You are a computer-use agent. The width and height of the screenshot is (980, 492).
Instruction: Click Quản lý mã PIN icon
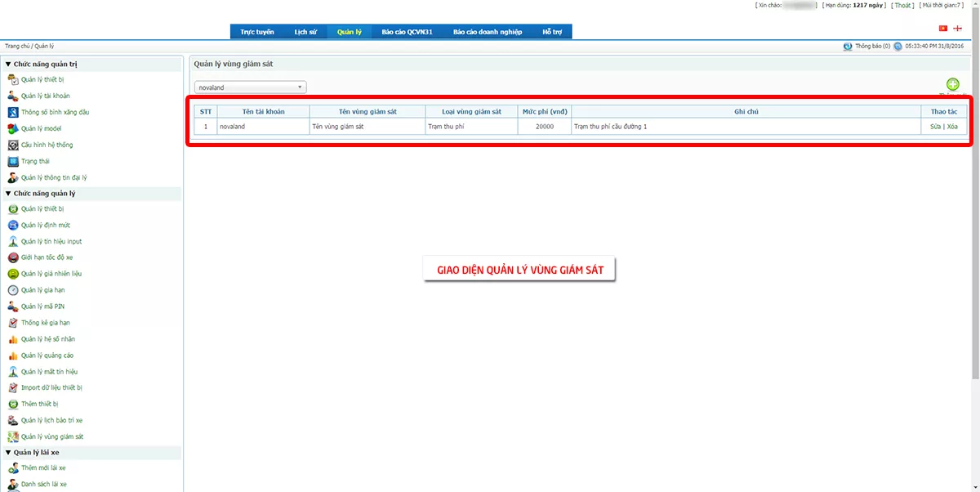13,306
